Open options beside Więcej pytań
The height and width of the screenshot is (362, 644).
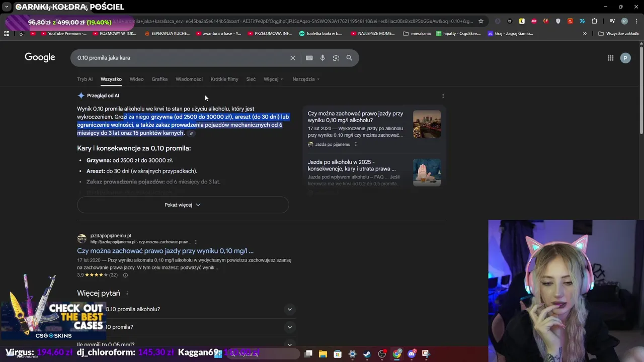(x=127, y=294)
